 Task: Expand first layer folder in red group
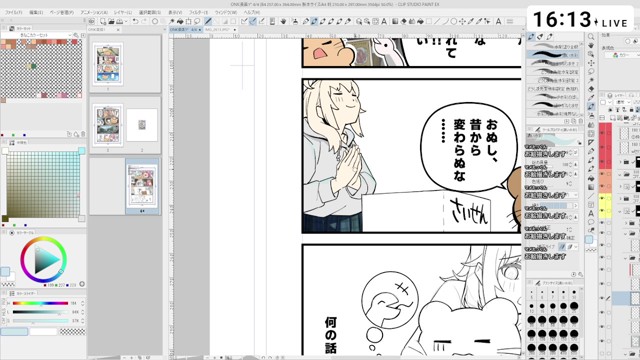pyautogui.click(x=620, y=162)
